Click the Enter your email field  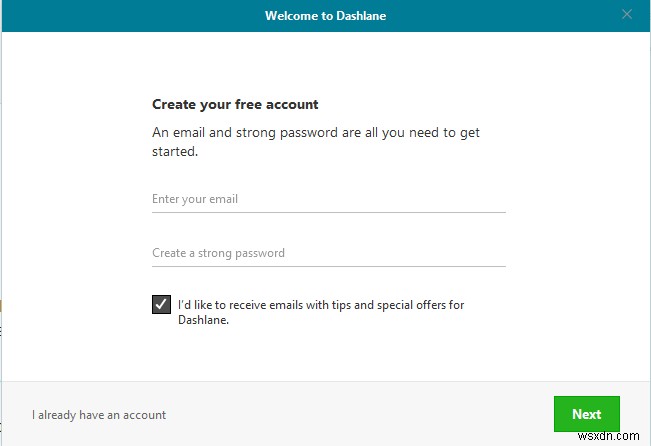pyautogui.click(x=328, y=199)
